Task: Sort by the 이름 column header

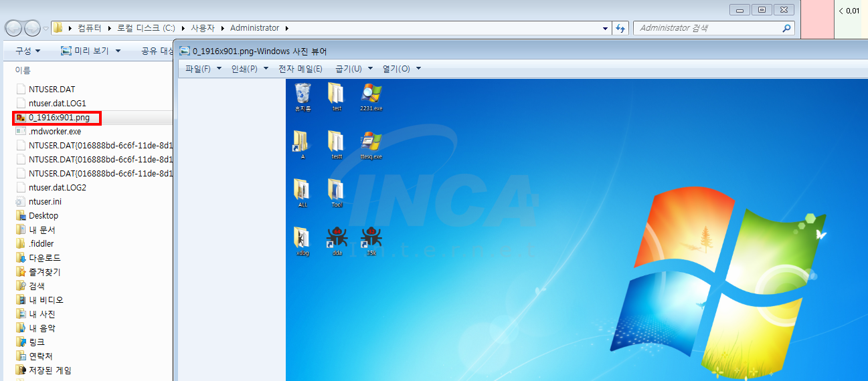Action: (23, 70)
